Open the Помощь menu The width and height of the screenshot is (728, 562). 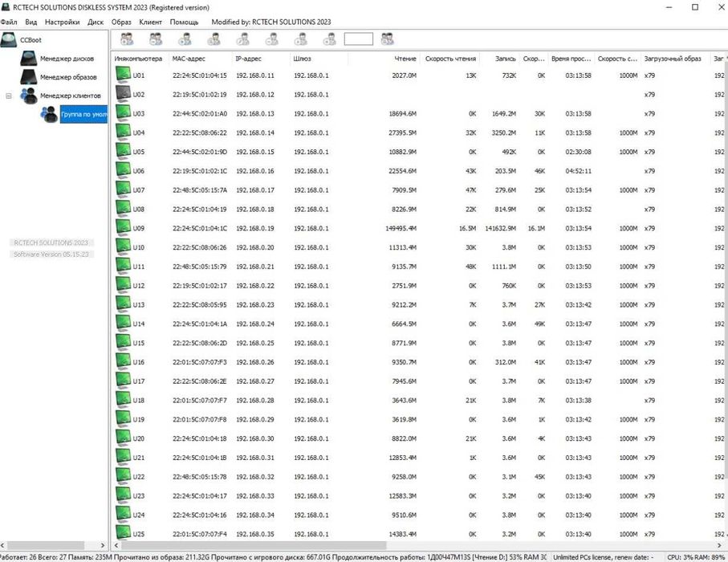click(184, 22)
